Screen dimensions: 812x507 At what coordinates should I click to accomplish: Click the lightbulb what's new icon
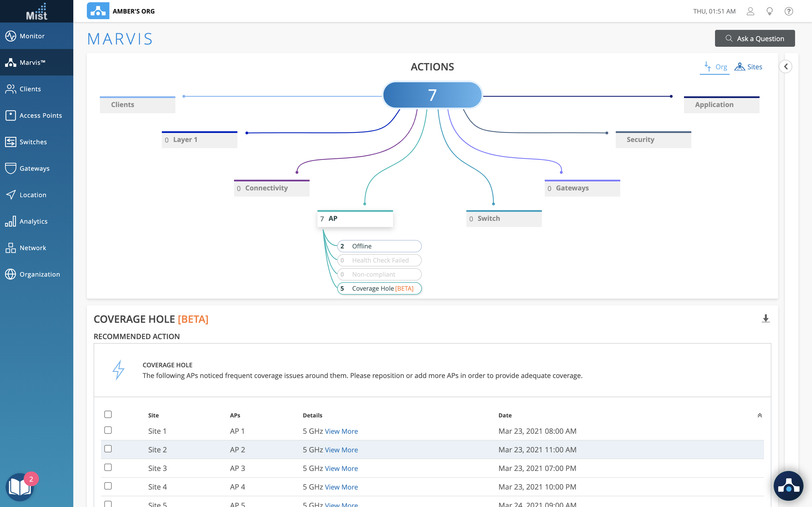tap(769, 11)
